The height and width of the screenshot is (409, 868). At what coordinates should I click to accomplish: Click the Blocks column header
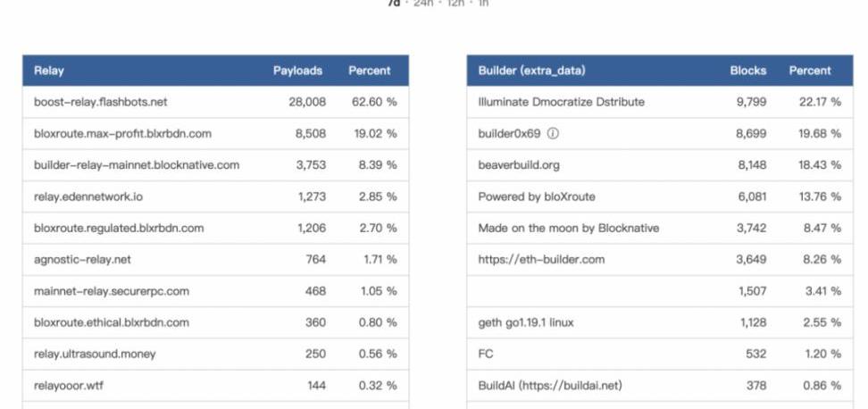pyautogui.click(x=747, y=71)
